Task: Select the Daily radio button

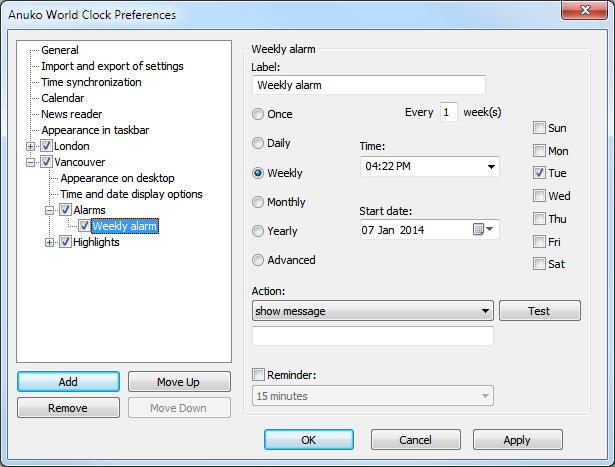Action: point(259,144)
